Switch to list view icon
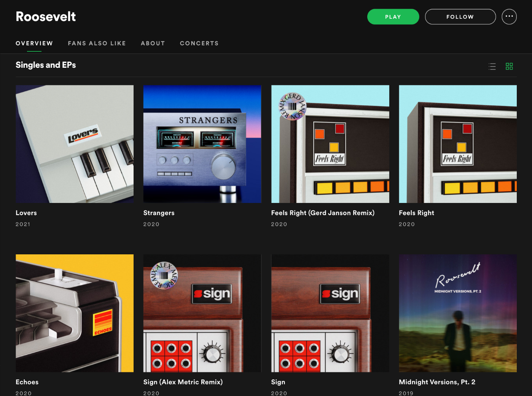 (492, 67)
